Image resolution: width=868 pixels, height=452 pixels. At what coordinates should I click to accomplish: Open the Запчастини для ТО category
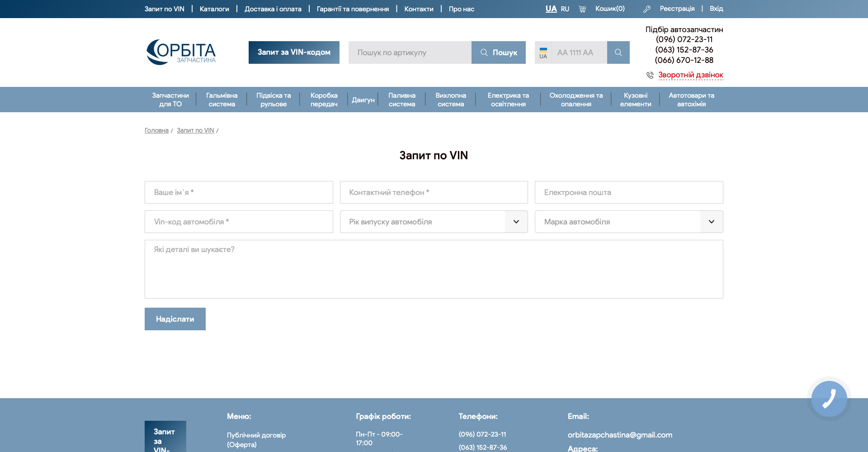[x=170, y=100]
